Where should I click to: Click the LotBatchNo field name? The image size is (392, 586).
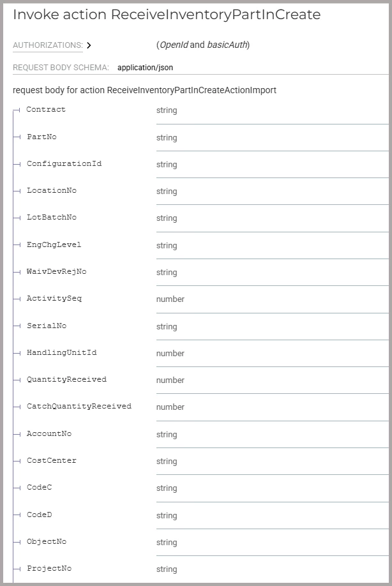coord(51,218)
